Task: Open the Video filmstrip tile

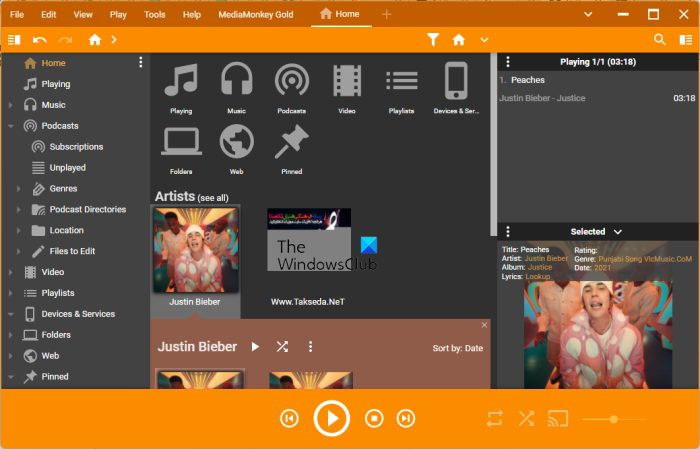Action: (347, 83)
